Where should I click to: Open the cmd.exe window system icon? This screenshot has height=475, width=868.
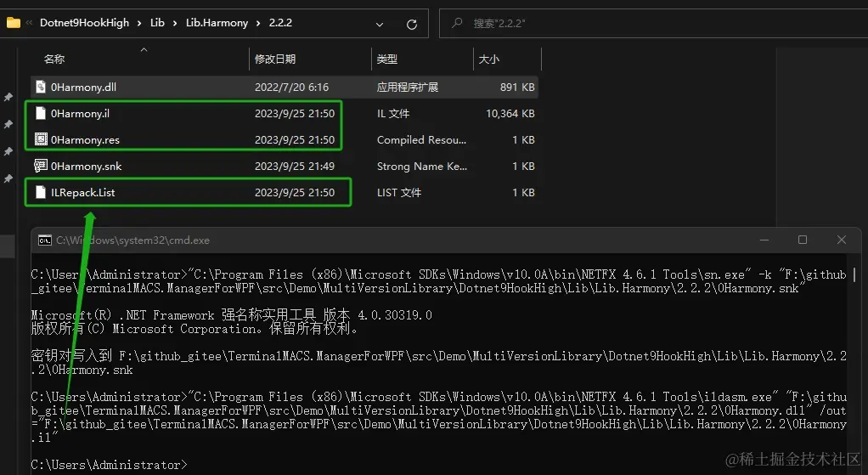click(44, 240)
